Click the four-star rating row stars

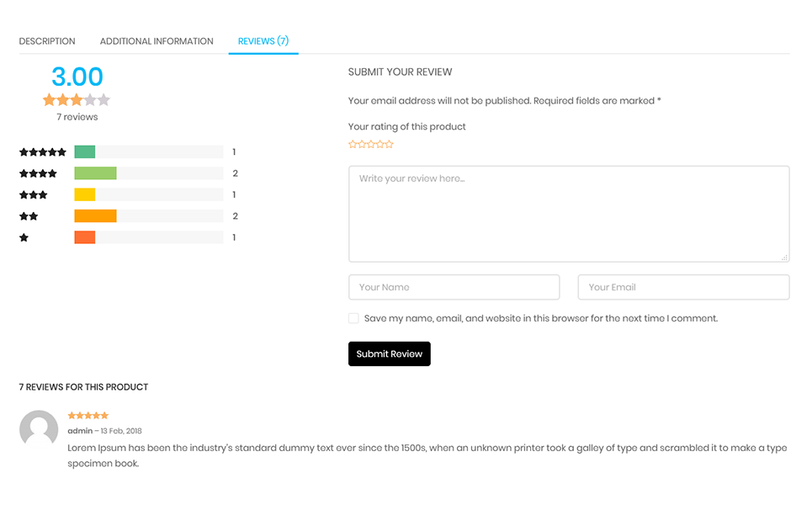(39, 173)
